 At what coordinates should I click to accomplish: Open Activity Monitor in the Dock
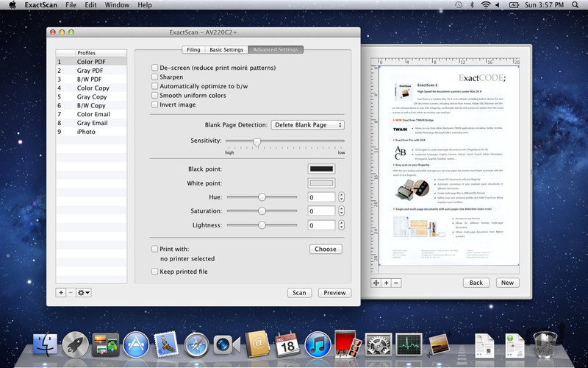(x=409, y=344)
